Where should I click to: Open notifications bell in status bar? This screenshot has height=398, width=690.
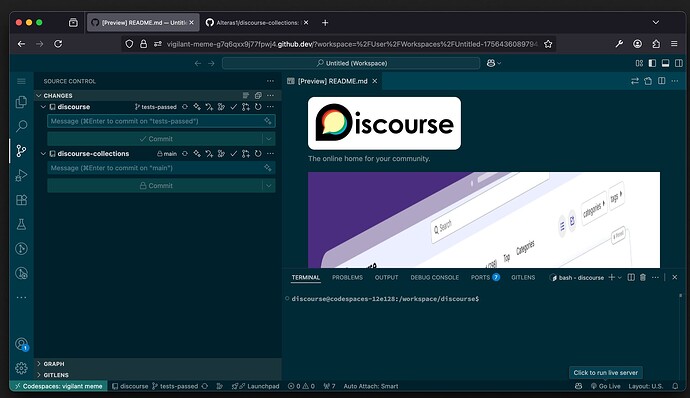tap(675, 386)
